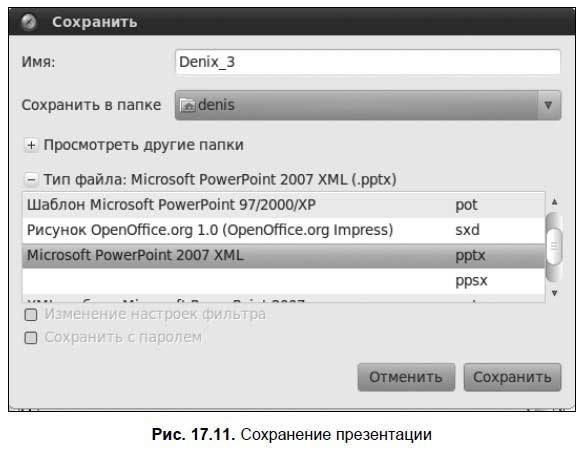Viewport: 583px width, 450px height.
Task: Select the ppsx file type row
Action: point(284,281)
